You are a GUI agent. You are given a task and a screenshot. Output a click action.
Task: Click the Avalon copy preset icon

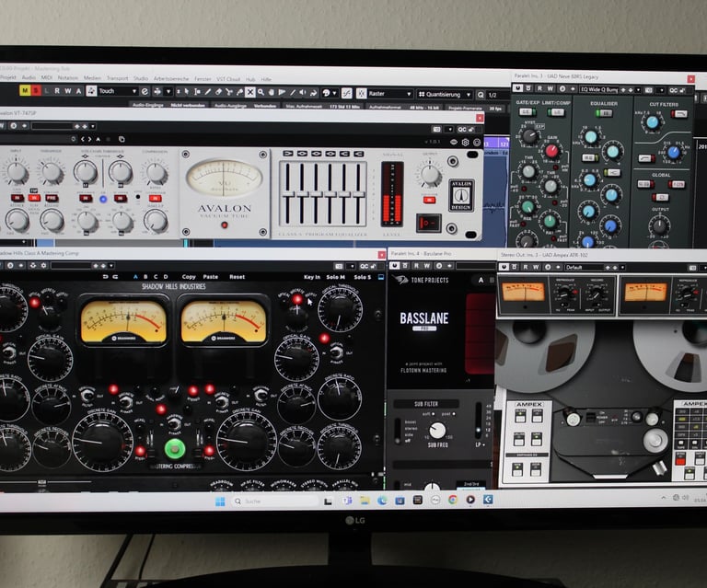pyautogui.click(x=122, y=139)
